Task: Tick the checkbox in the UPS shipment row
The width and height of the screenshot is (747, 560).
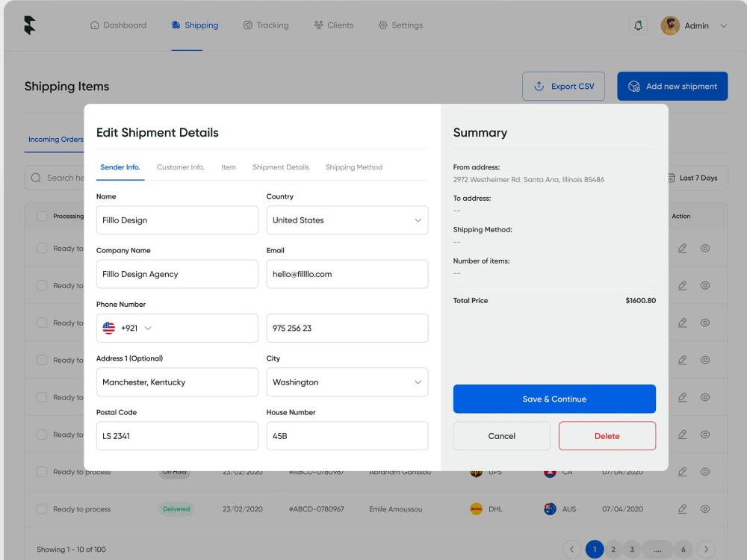Action: 42,471
